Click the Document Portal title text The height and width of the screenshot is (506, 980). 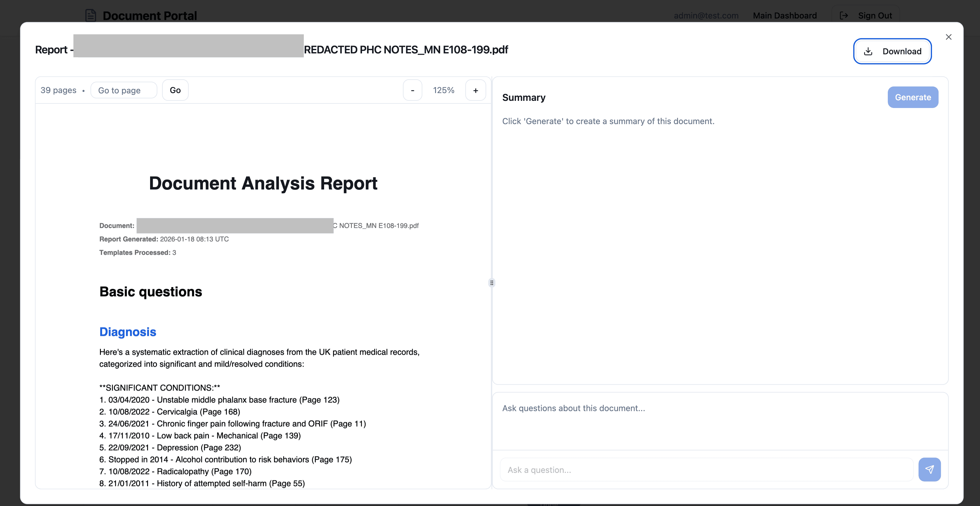(150, 16)
